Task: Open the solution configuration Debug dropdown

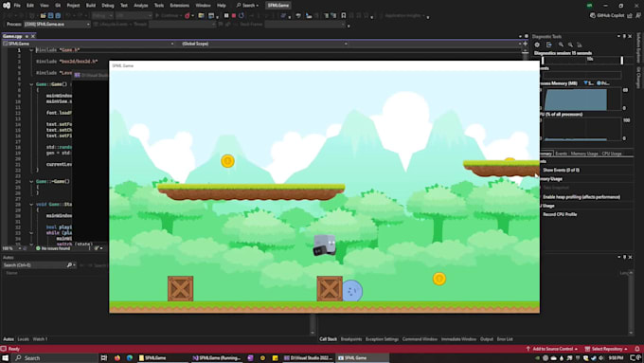Action: [x=102, y=15]
